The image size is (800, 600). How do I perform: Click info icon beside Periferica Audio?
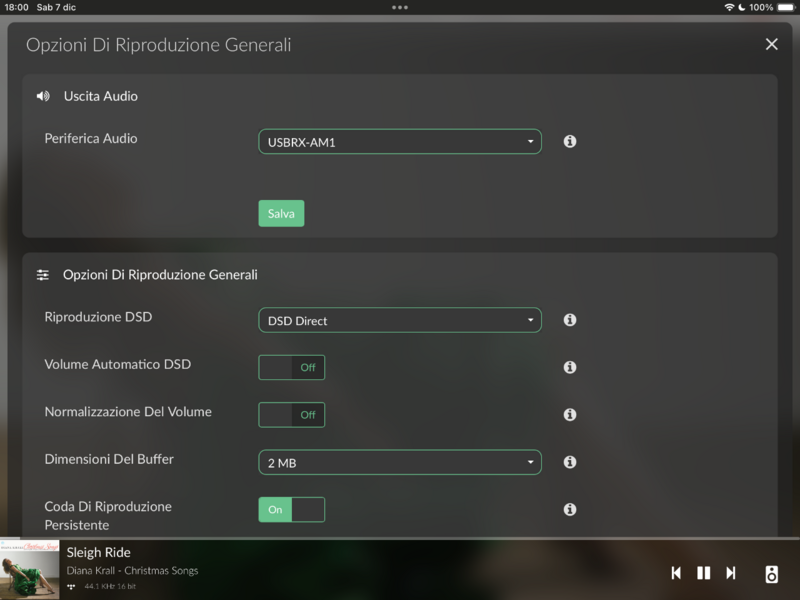[x=570, y=142]
